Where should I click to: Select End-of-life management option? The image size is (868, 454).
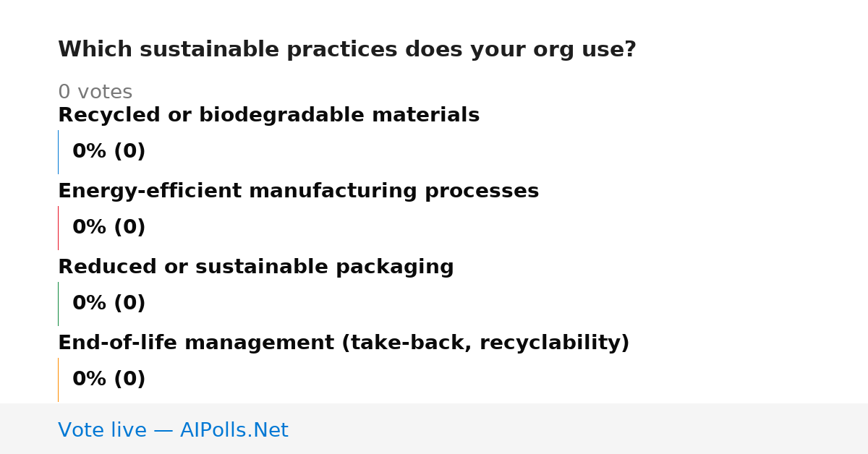tap(344, 343)
